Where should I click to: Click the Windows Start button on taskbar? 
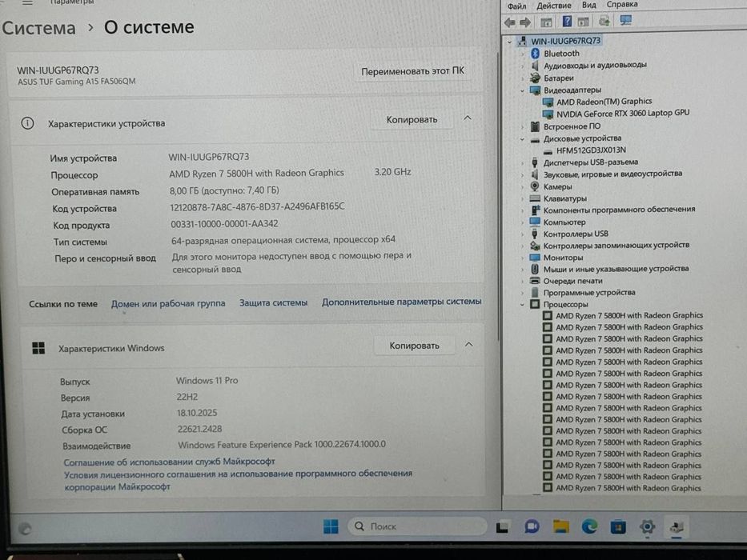[x=331, y=526]
